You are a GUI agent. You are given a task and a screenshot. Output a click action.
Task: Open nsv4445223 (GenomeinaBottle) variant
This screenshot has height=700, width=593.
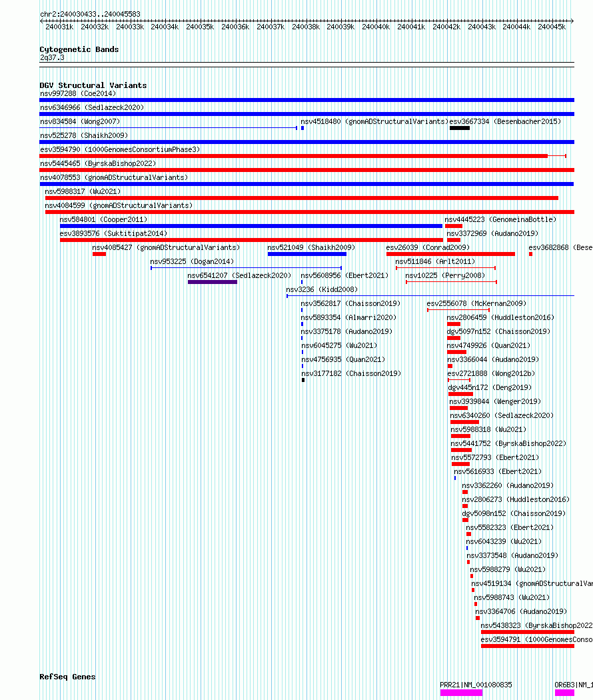click(x=500, y=219)
